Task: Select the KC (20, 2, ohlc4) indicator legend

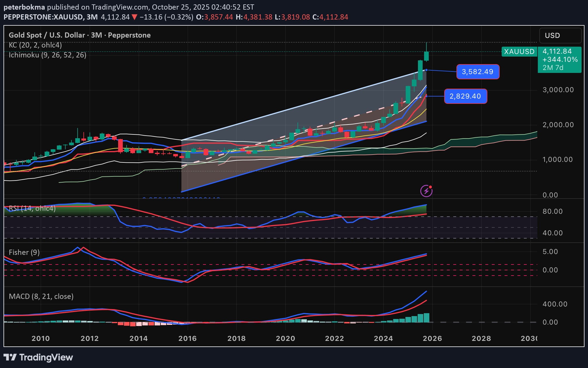Action: pyautogui.click(x=35, y=45)
